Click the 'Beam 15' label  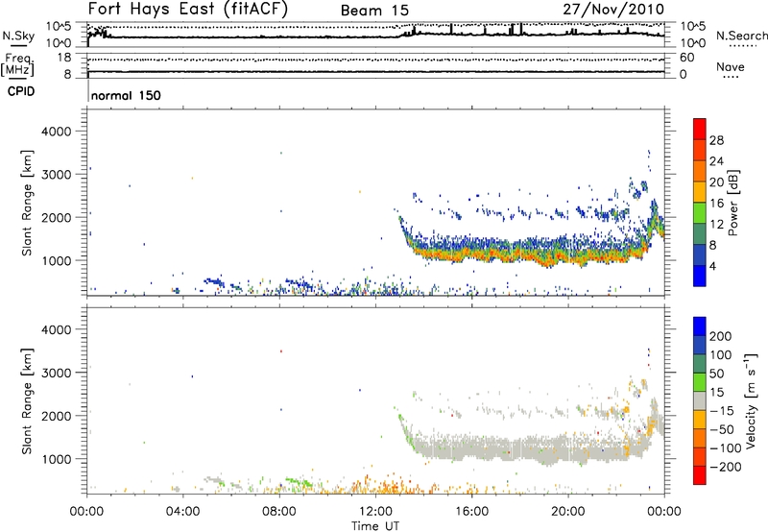pyautogui.click(x=374, y=11)
